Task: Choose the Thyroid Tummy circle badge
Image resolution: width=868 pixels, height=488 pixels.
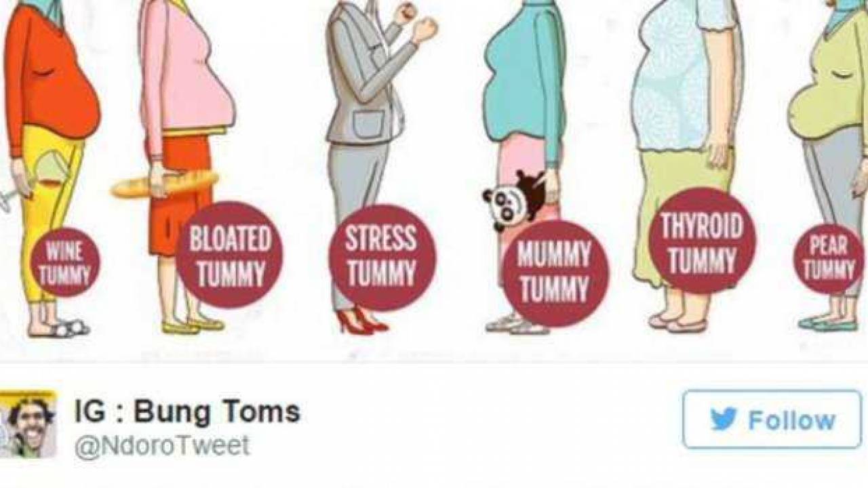Action: [x=702, y=241]
